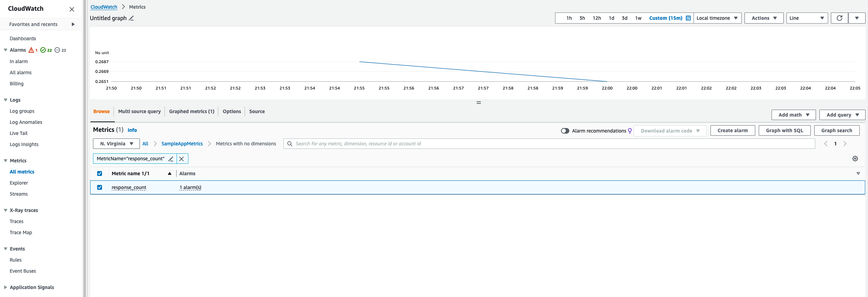868x297 pixels.
Task: Collapse the Metrics section in sidebar
Action: tap(6, 161)
